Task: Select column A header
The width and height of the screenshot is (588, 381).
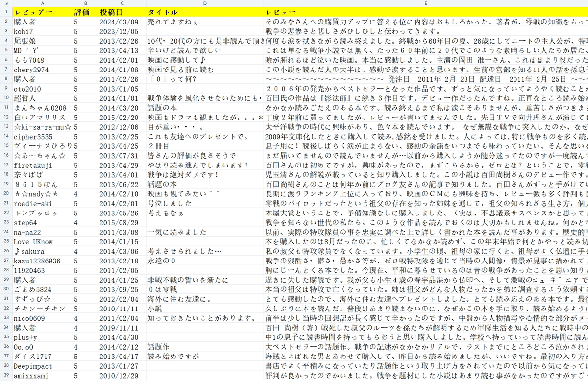Action: point(43,3)
